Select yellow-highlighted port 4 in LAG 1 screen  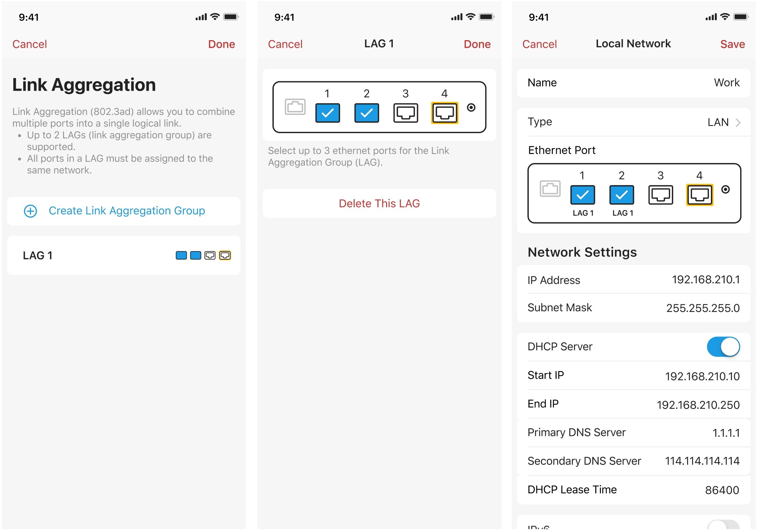[444, 113]
